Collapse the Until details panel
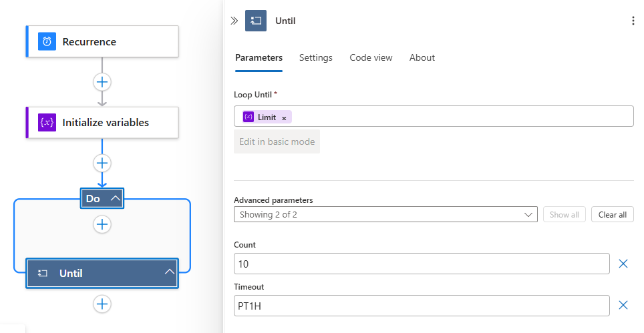Image resolution: width=644 pixels, height=333 pixels. [234, 21]
